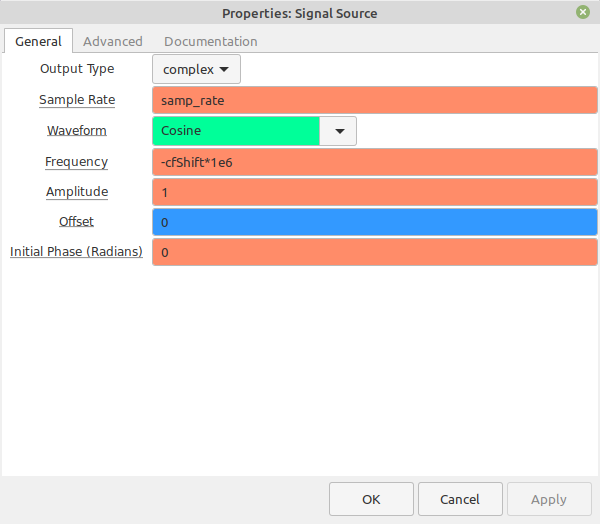Select the General tab
This screenshot has height=524, width=600.
[x=38, y=41]
